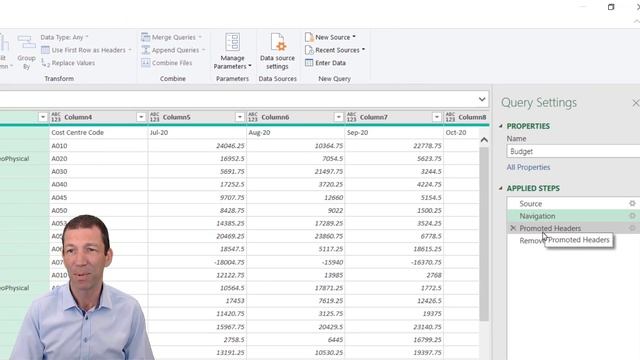The image size is (640, 360).
Task: Click the 22778.75 cell
Action: [x=394, y=146]
